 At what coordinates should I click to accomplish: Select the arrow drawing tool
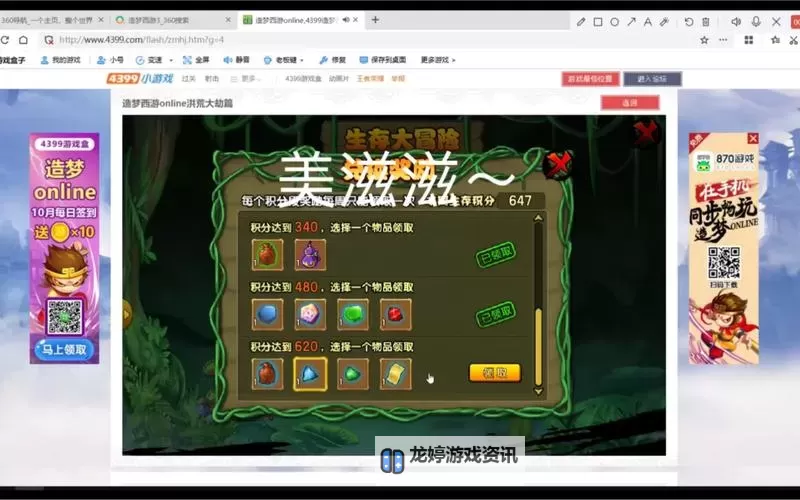click(631, 21)
